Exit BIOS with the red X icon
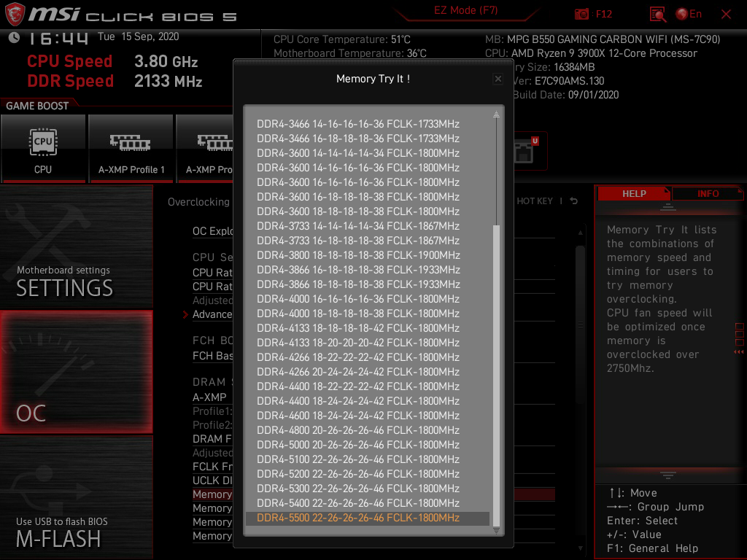Image resolution: width=747 pixels, height=560 pixels. click(x=726, y=15)
